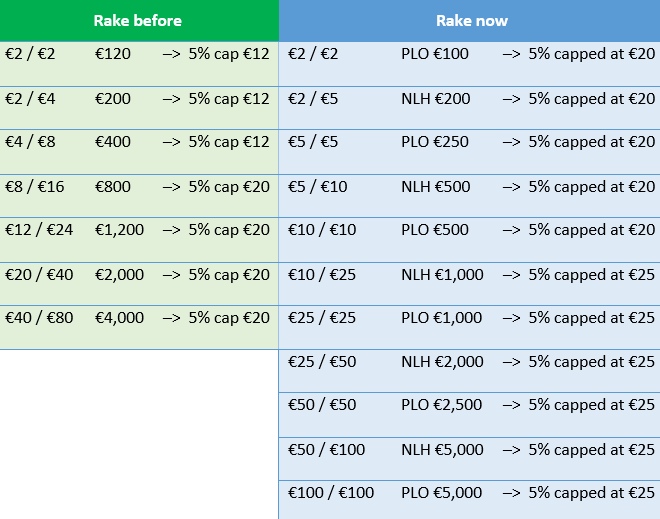
Task: Select the €10 / €10 PLO €500 row
Action: (x=471, y=230)
